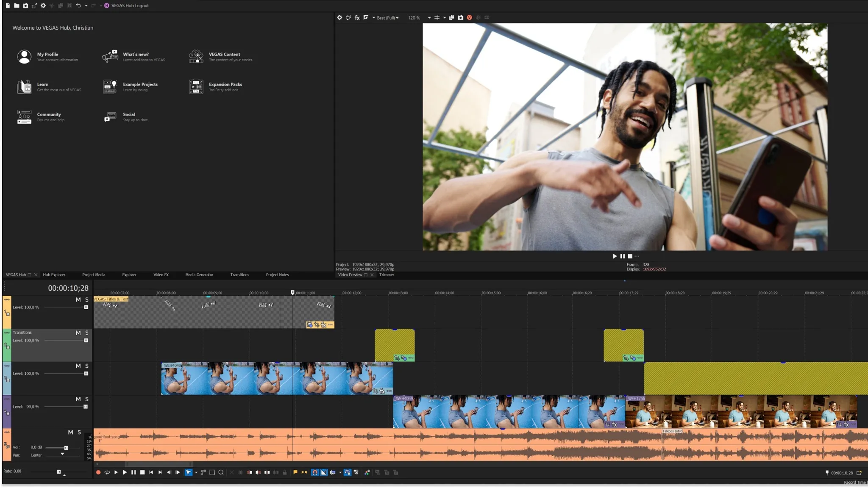Click the VEGAS Hub Logout button
This screenshot has height=488, width=868.
(x=127, y=6)
